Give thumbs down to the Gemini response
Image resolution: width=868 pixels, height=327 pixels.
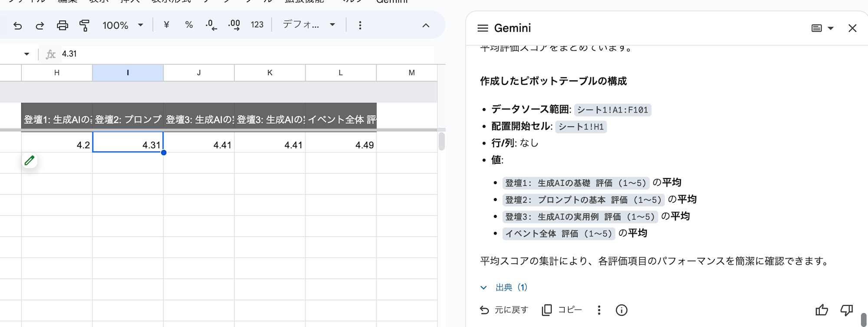point(846,310)
